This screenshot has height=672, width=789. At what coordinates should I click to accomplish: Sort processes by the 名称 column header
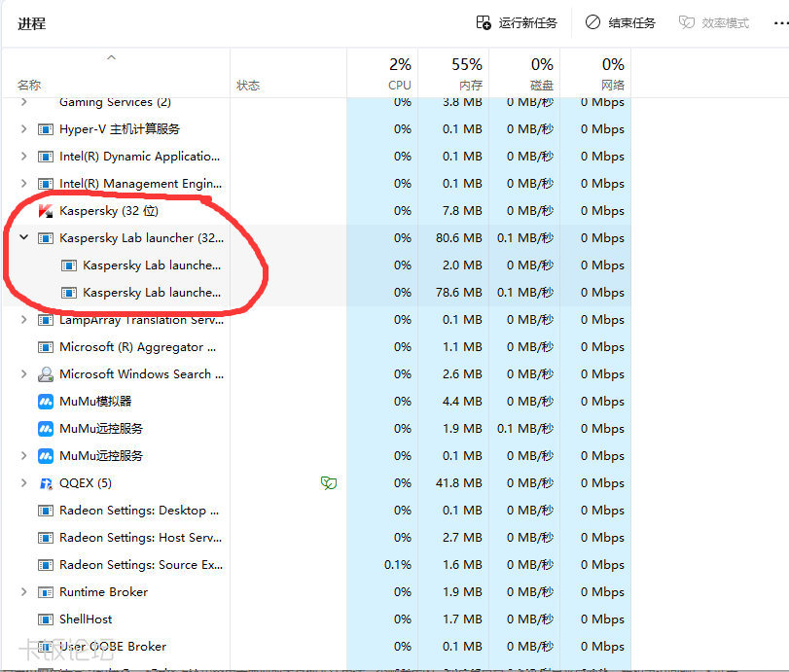(116, 73)
